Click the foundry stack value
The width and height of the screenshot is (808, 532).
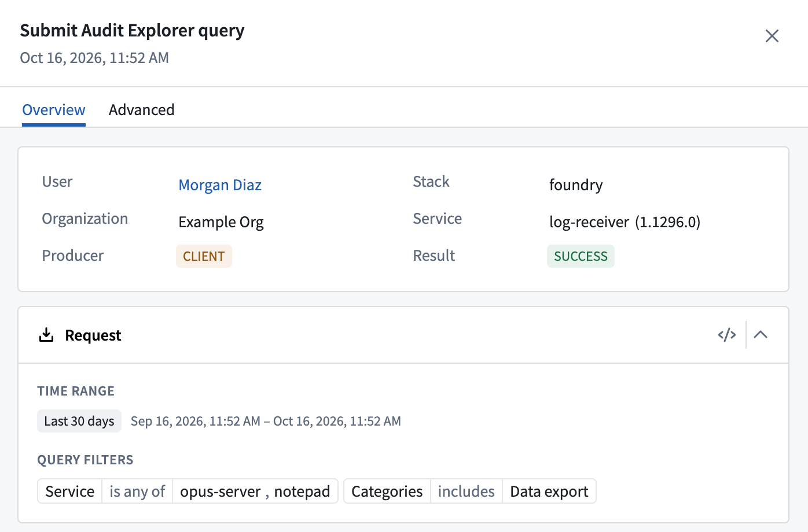pos(576,185)
